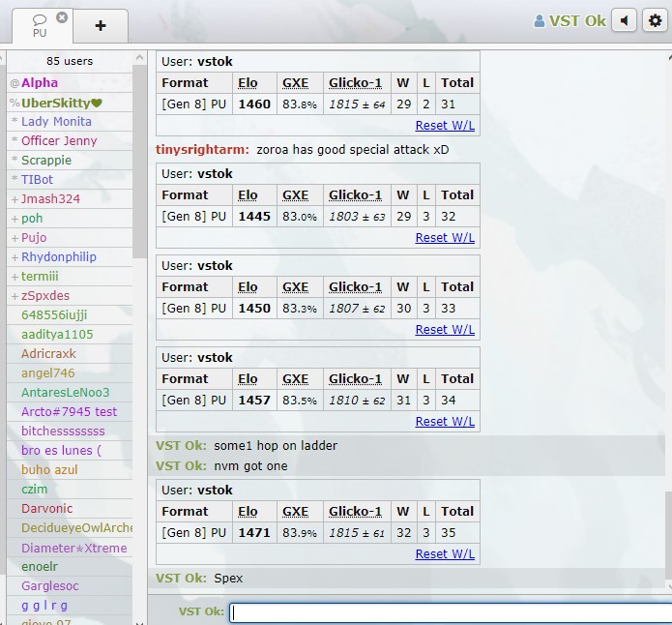Click the chat log scrollbar
This screenshot has height=625, width=672.
(666, 319)
